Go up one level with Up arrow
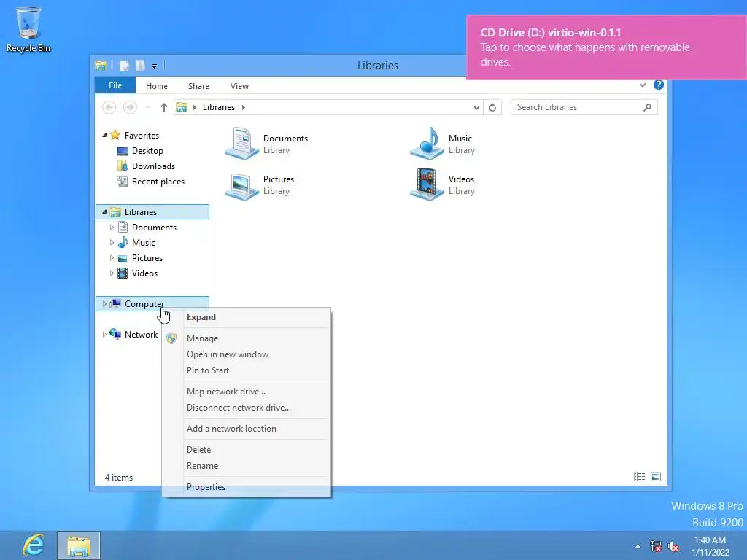 [x=164, y=108]
